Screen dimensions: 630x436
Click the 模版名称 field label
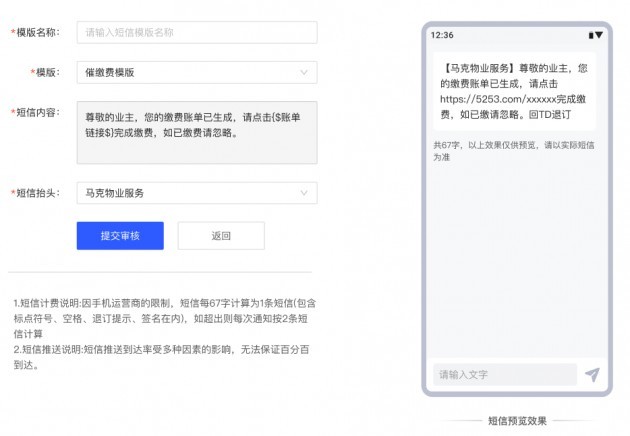(x=38, y=33)
